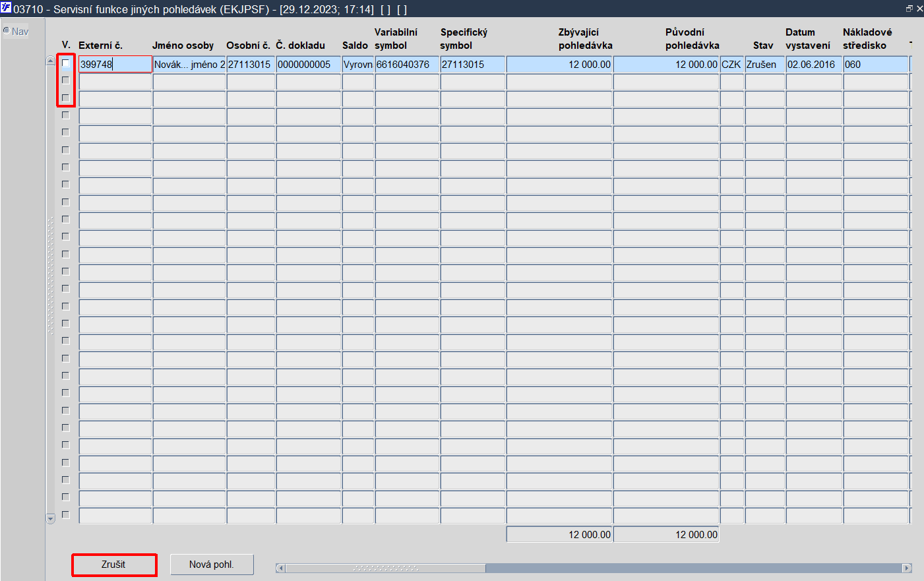Click the Nová pohl. button
Viewport: 924px width, 581px height.
coord(212,565)
